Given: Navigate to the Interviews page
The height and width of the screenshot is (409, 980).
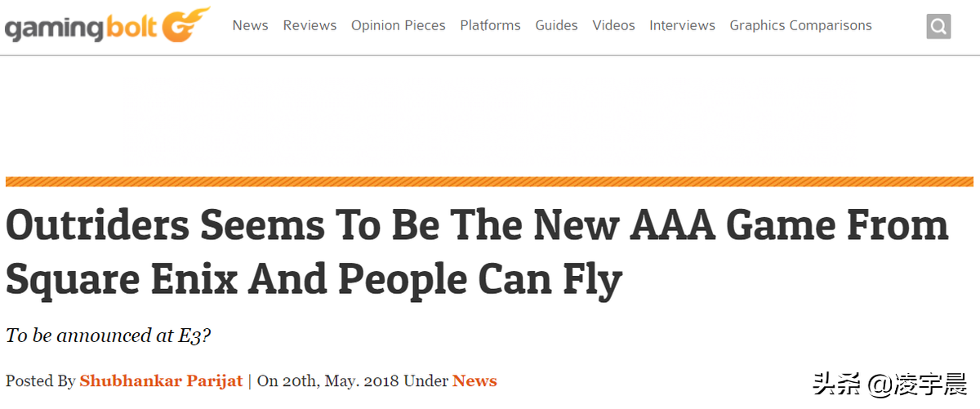Looking at the screenshot, I should (x=682, y=25).
